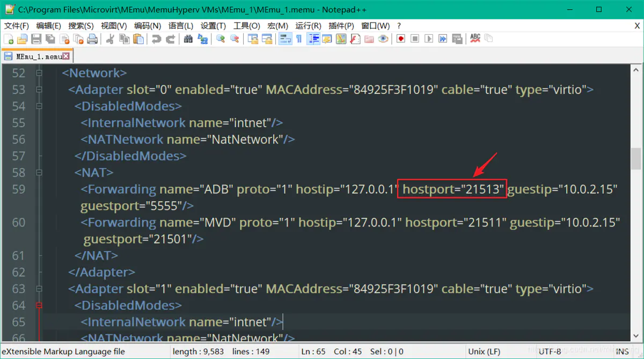Viewport: 644px width, 359px height.
Task: Open the 插件(P) plugins menu
Action: (341, 25)
